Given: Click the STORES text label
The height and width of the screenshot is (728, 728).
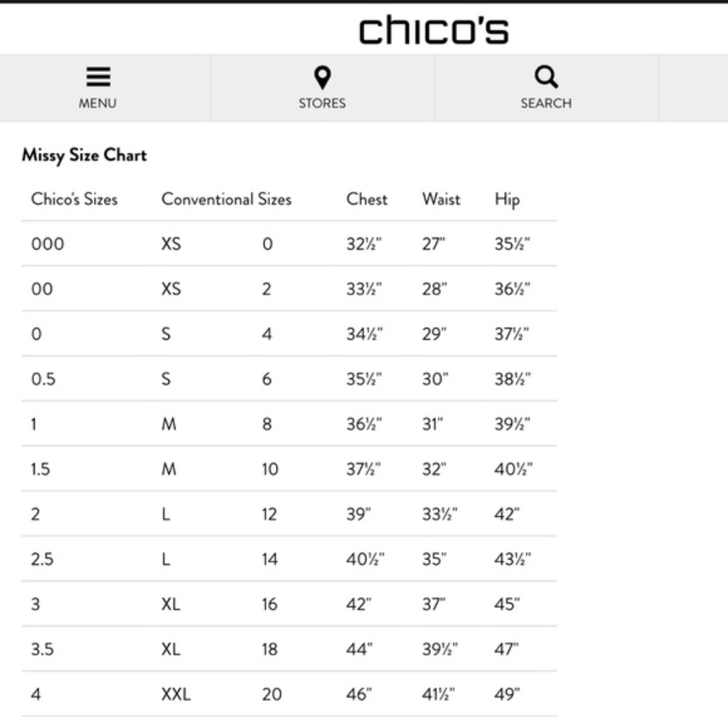Looking at the screenshot, I should (322, 103).
